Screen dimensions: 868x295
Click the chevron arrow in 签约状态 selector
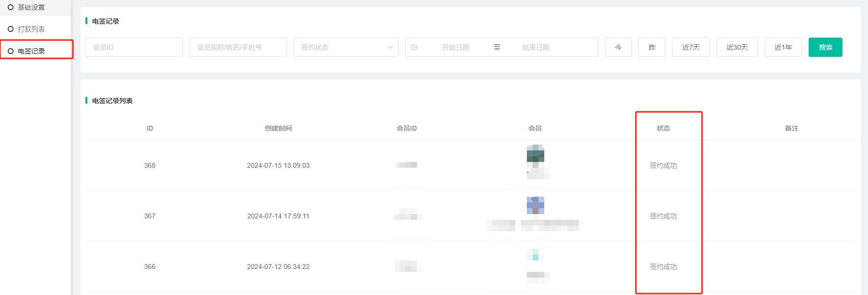390,47
